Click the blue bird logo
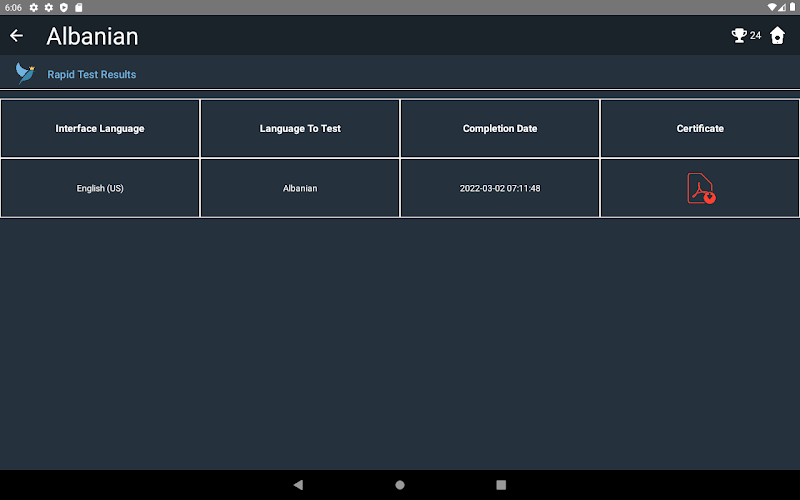This screenshot has height=500, width=800. 25,73
